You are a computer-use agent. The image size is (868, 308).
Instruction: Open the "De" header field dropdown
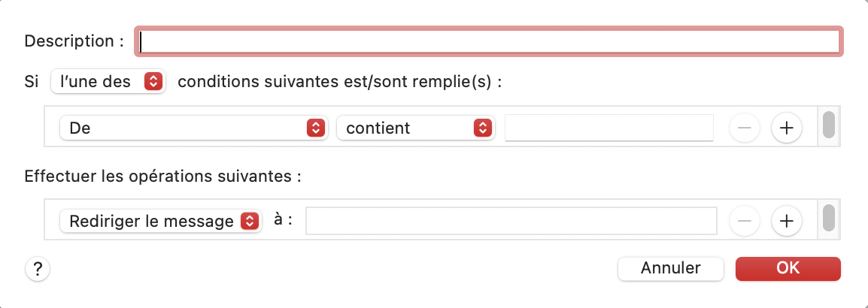(193, 128)
